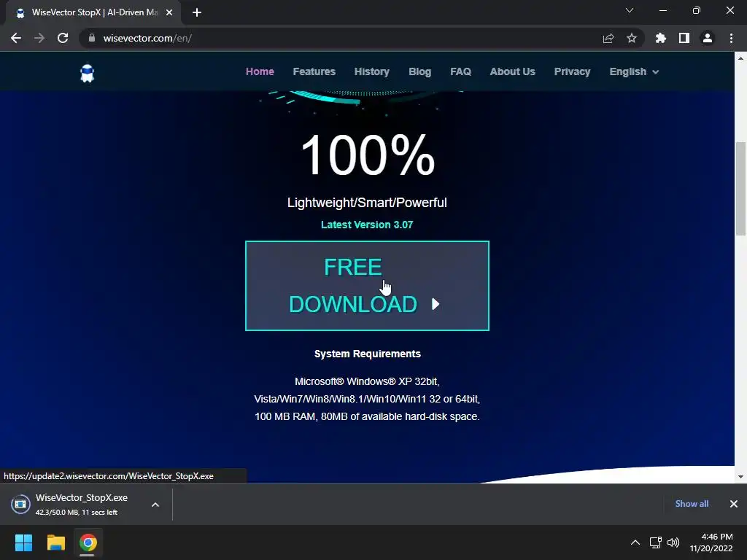Open the tab search chevron
Screen dimensions: 747x560
pos(630,10)
